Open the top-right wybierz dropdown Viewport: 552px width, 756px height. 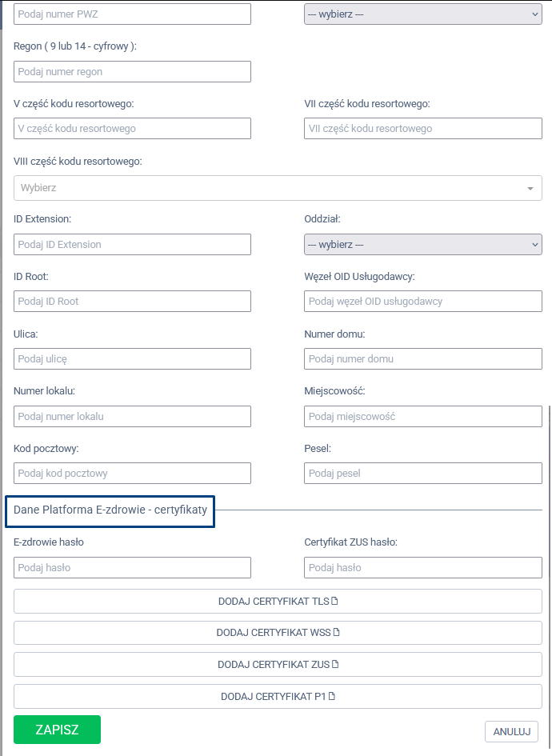click(422, 14)
